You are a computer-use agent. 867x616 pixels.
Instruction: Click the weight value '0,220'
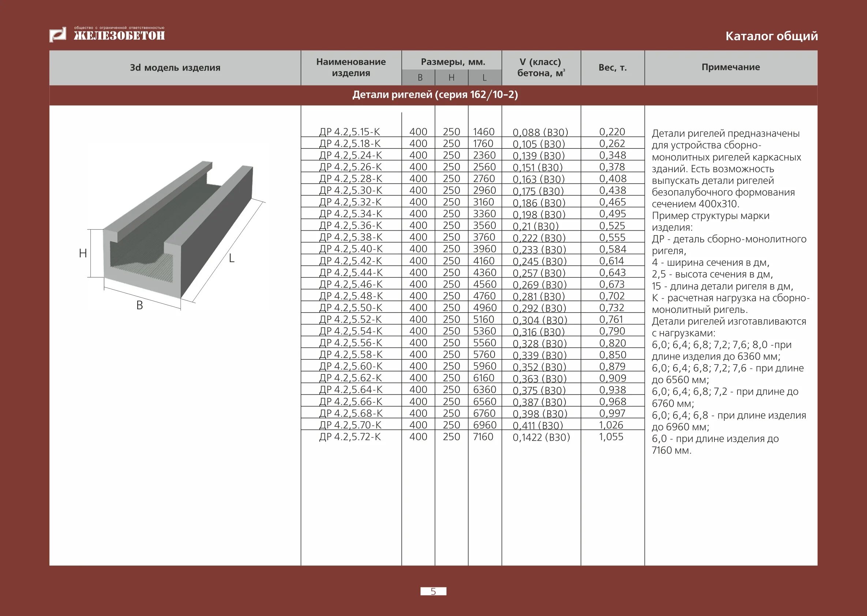point(612,132)
